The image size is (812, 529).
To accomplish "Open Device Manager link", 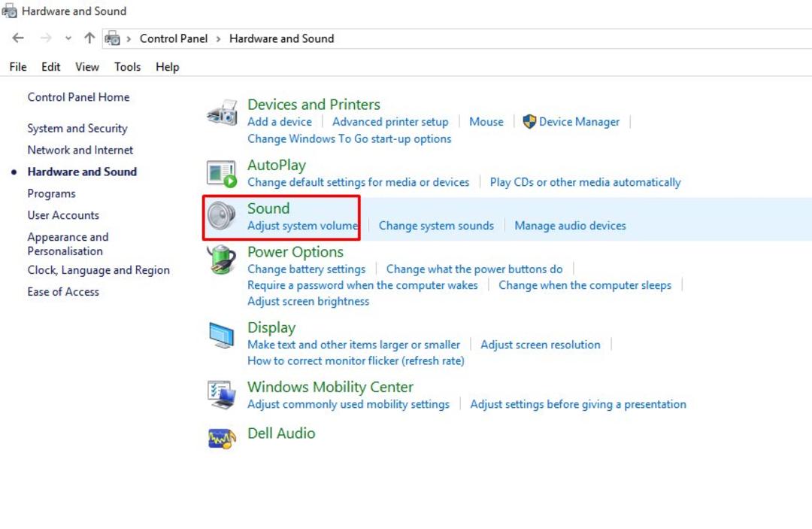I will click(x=578, y=122).
